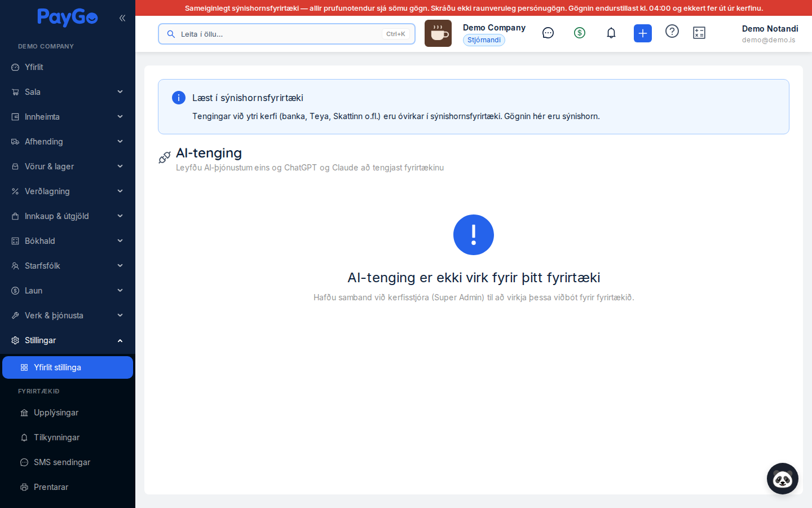This screenshot has height=508, width=812.
Task: Open Demo Notandi user menu
Action: coord(770,34)
